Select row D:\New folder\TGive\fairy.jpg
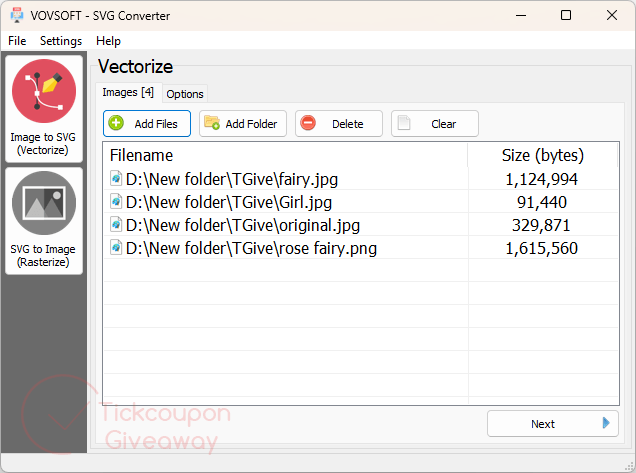This screenshot has width=636, height=473. click(361, 179)
